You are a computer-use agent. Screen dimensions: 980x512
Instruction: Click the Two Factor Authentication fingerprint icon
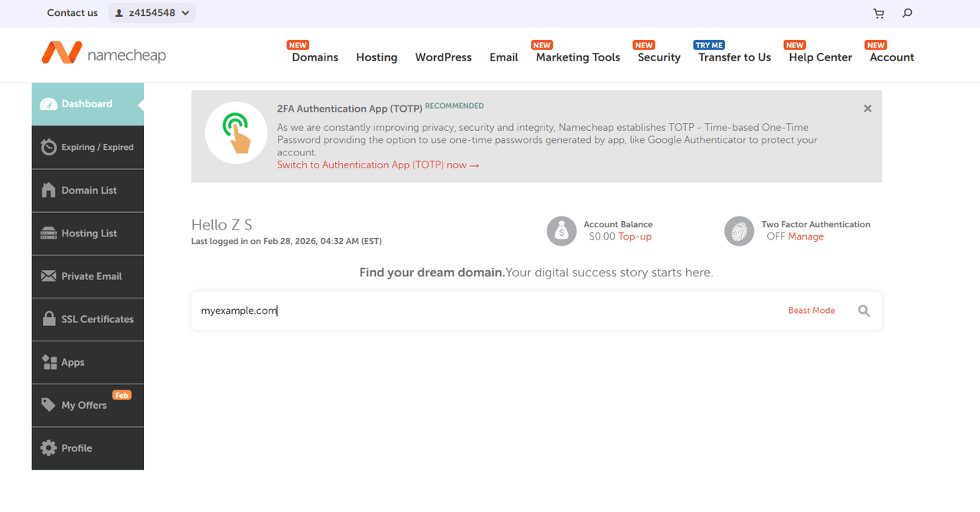point(739,230)
